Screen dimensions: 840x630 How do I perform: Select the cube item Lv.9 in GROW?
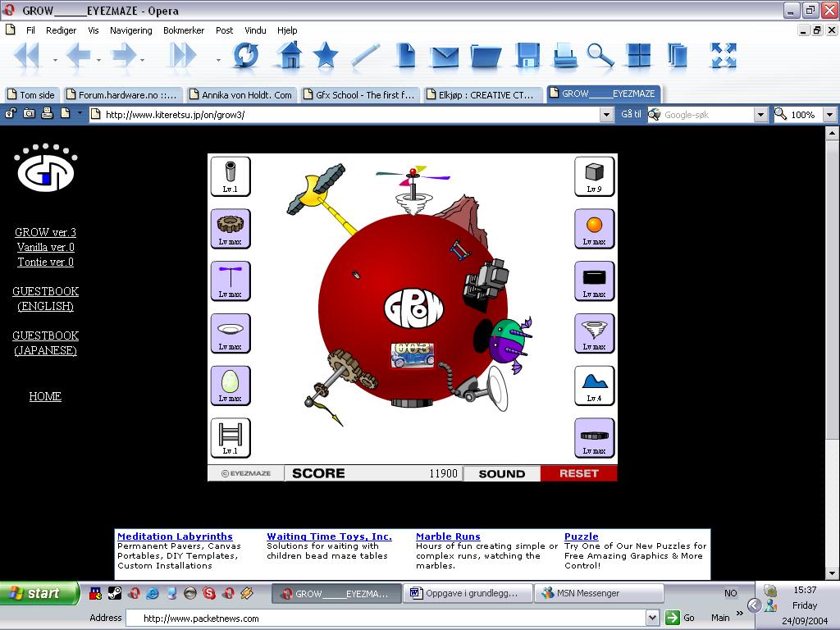pos(595,176)
